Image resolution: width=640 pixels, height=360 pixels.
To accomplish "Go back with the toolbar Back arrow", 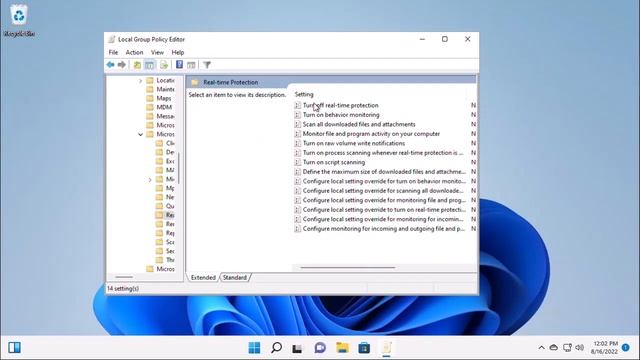I will point(110,65).
